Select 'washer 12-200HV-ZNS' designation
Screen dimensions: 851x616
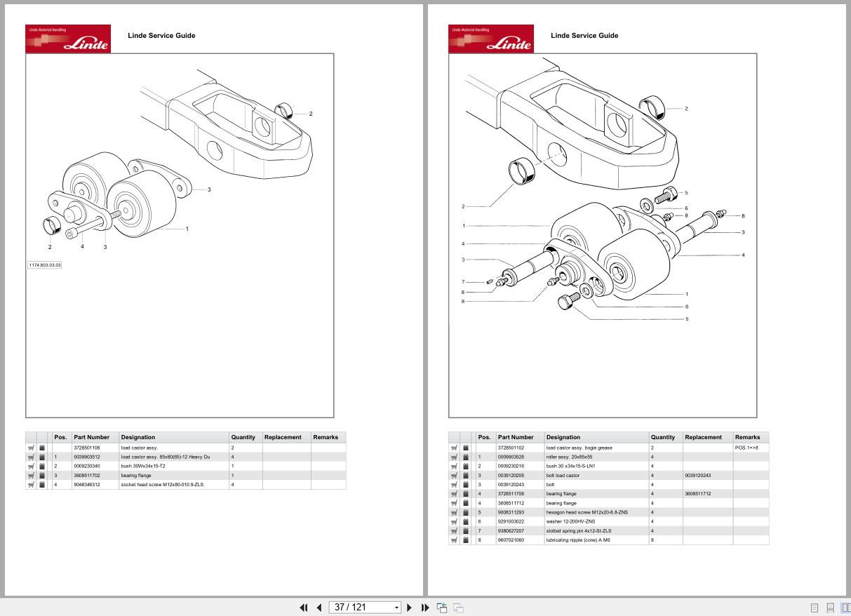click(x=570, y=521)
